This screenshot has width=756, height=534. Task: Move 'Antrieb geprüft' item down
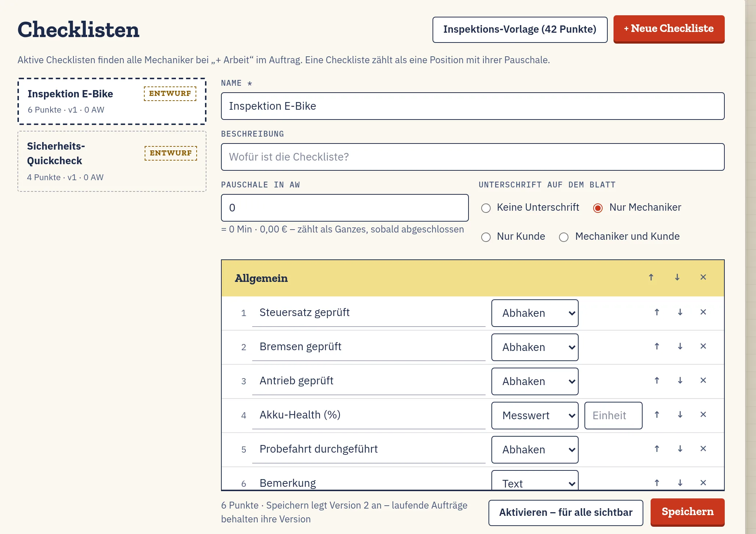[680, 381]
